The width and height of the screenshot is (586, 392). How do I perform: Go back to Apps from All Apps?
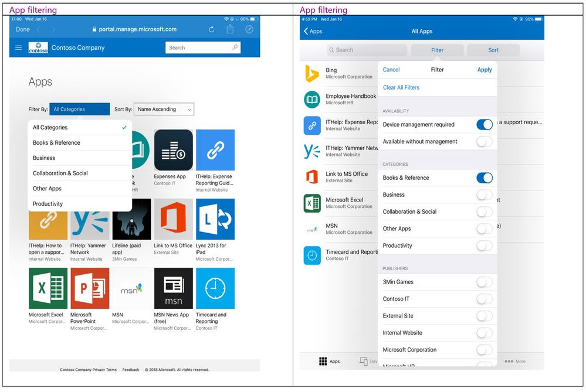click(x=313, y=32)
